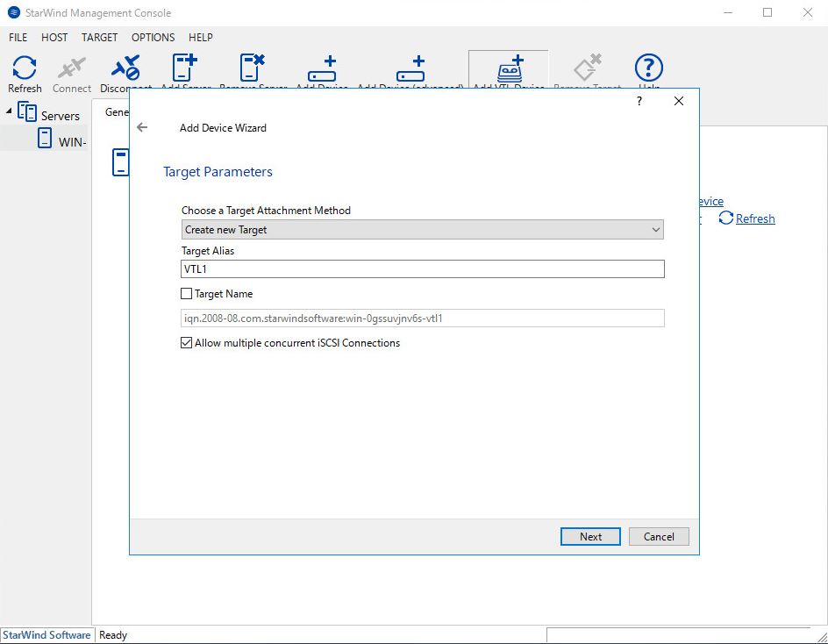This screenshot has height=644, width=828.
Task: Grab the window resize grip corner
Action: click(x=822, y=637)
